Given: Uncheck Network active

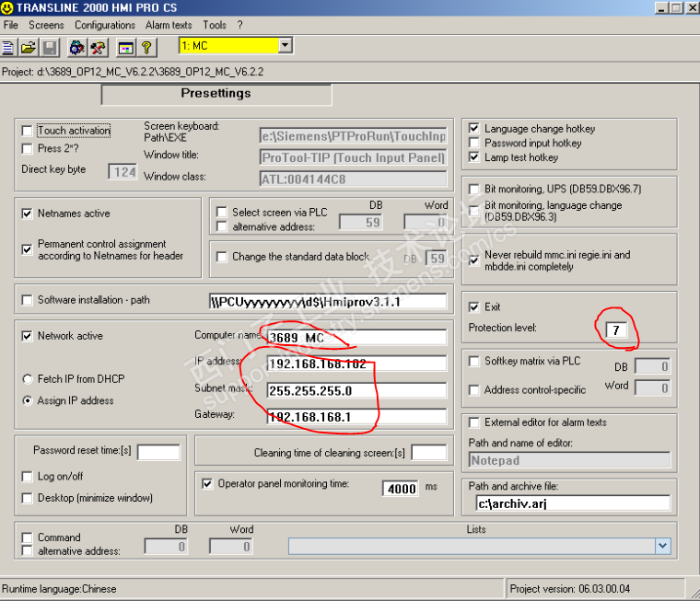Looking at the screenshot, I should click(28, 336).
